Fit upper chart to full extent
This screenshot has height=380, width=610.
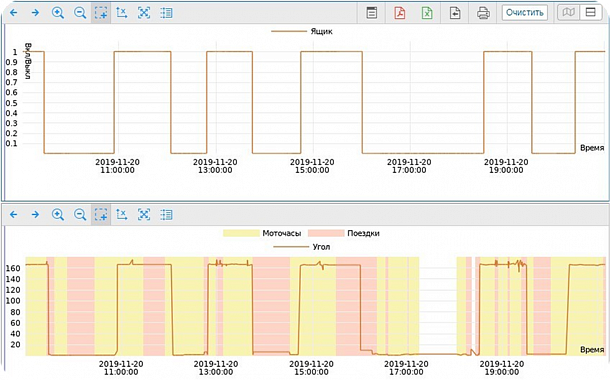coord(144,13)
